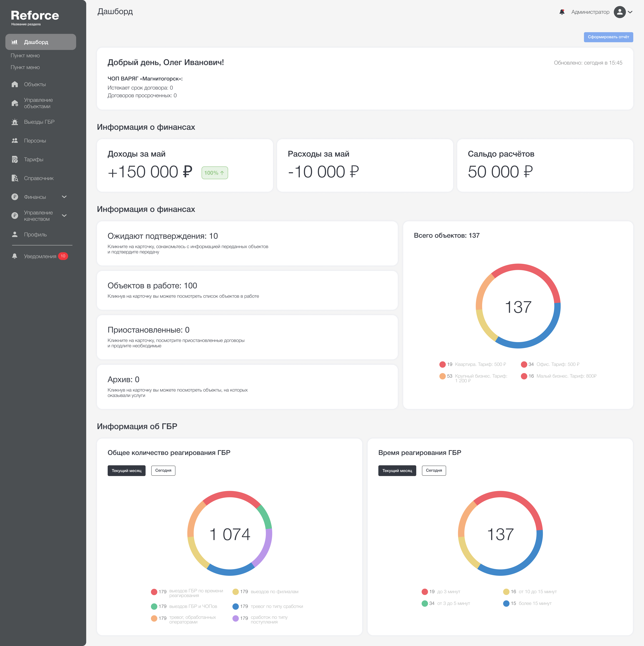Select Дашборд menu item
This screenshot has width=644, height=646.
[x=41, y=42]
